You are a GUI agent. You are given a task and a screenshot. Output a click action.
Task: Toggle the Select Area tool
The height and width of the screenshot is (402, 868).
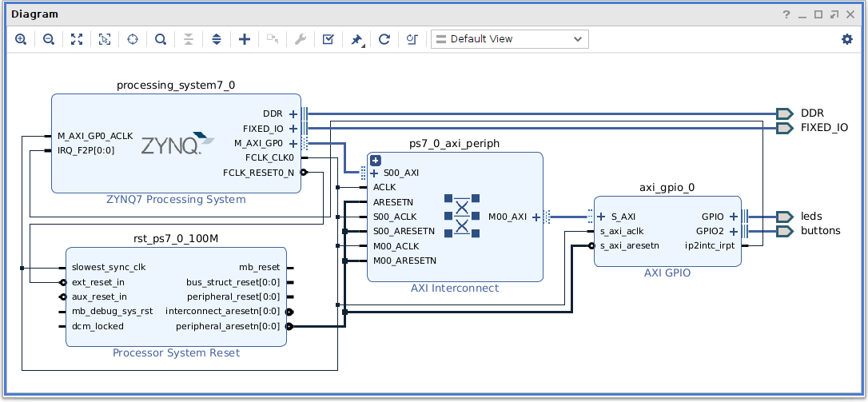[x=105, y=39]
